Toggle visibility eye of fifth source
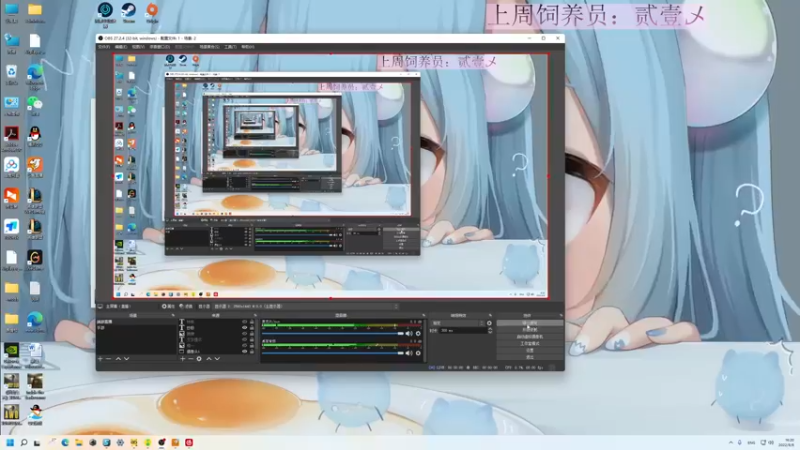Image resolution: width=800 pixels, height=450 pixels. [244, 345]
